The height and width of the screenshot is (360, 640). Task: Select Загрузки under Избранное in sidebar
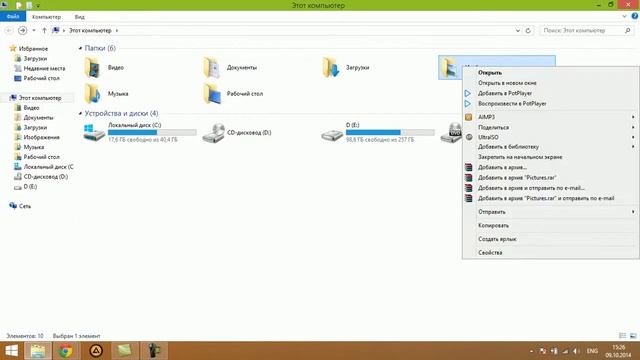click(35, 59)
